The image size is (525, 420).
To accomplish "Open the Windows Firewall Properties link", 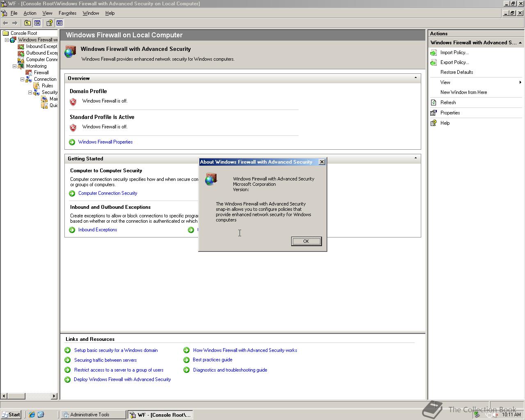I will tap(105, 142).
